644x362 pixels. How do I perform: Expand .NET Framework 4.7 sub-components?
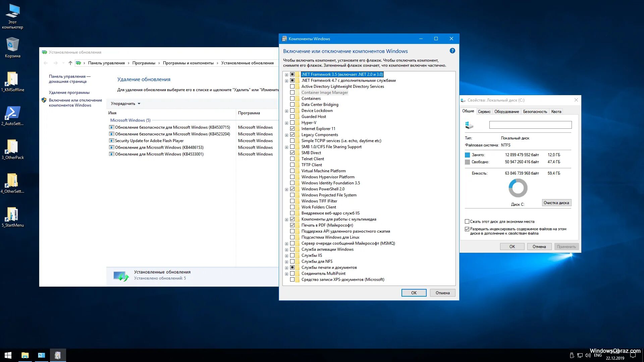click(286, 81)
